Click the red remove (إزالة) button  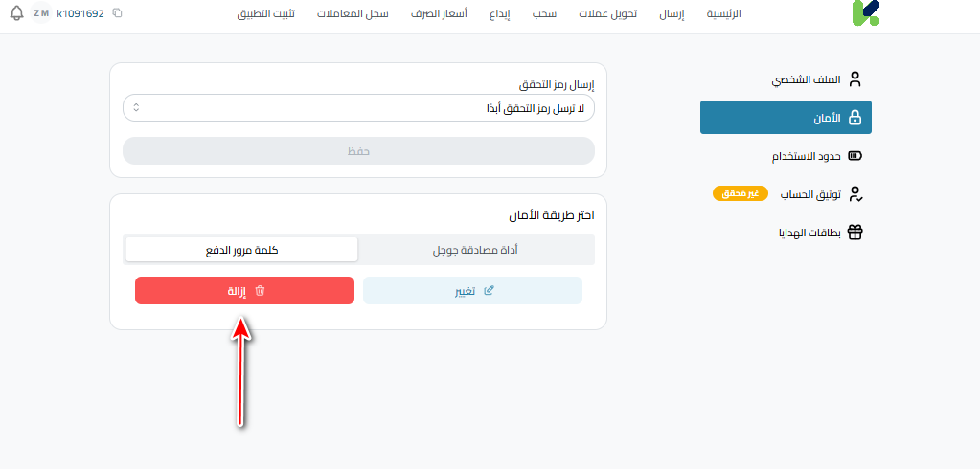(244, 291)
